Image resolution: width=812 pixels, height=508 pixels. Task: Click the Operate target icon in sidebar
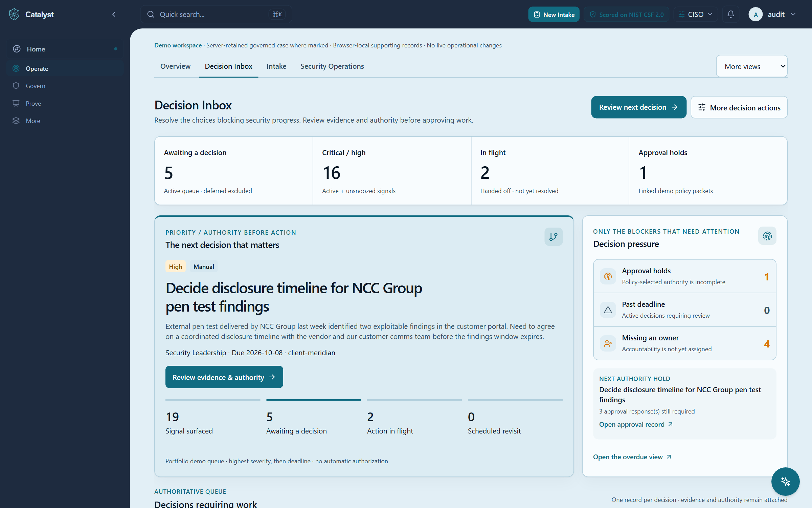tap(16, 68)
